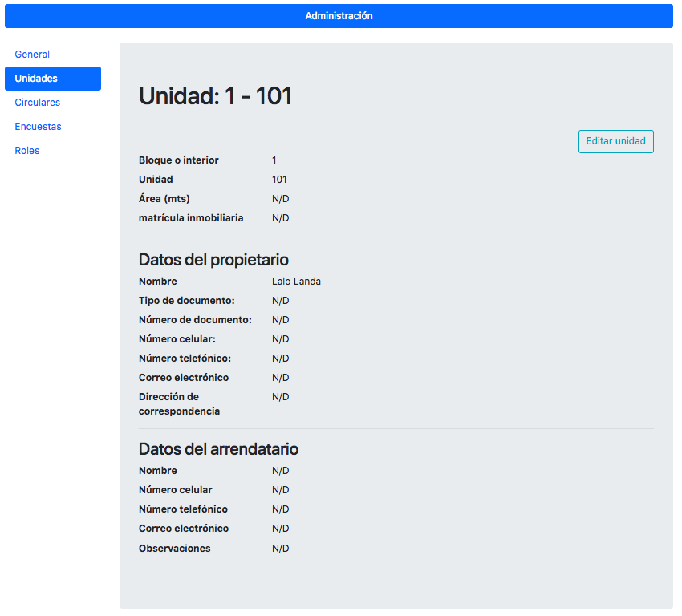Click the Datos del arrendatario heading
The width and height of the screenshot is (682, 616).
pos(218,448)
